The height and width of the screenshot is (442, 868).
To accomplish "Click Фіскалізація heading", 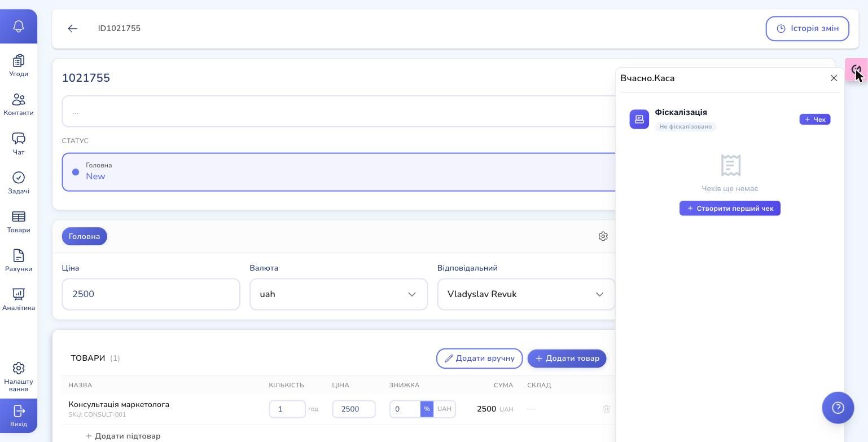I will (681, 112).
